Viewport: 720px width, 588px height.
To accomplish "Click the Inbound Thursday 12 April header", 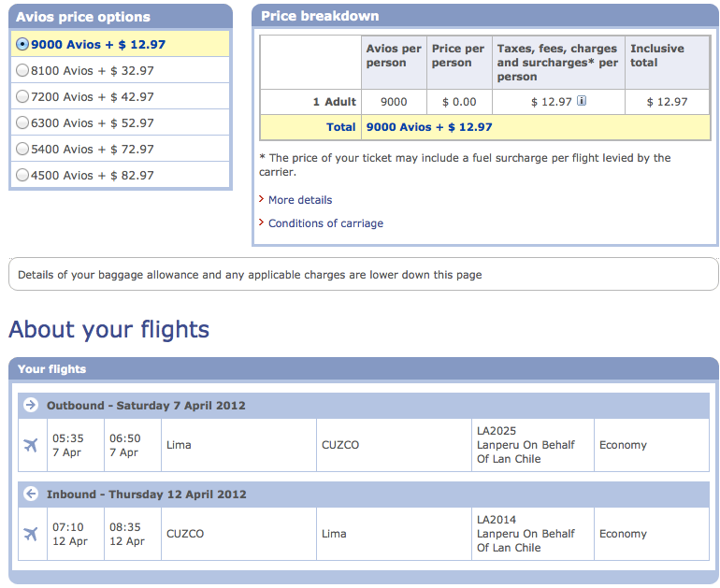I will (x=145, y=495).
